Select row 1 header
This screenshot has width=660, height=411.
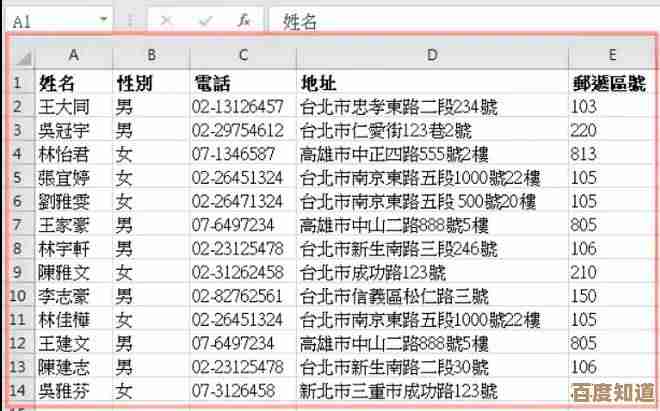17,82
